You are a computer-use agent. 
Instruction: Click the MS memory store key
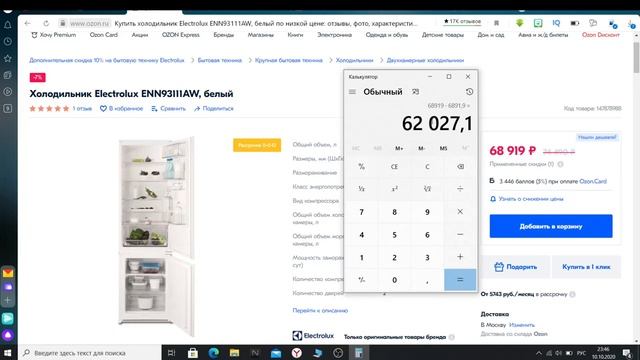(443, 148)
